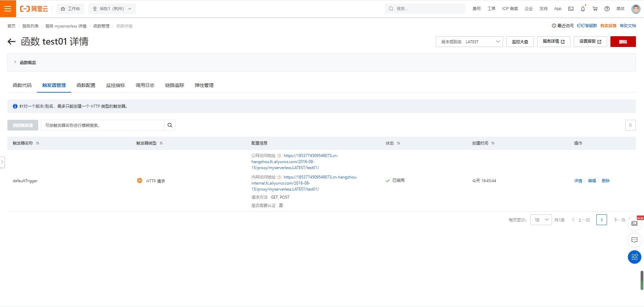This screenshot has width=644, height=307.
Task: Open the hamburger navigation menu
Action: tap(8, 9)
